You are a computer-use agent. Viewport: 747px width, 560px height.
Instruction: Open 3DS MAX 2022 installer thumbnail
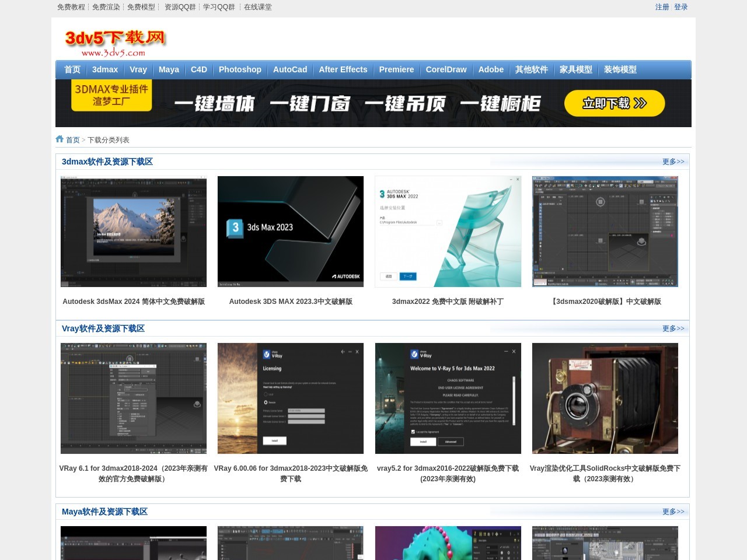(448, 232)
